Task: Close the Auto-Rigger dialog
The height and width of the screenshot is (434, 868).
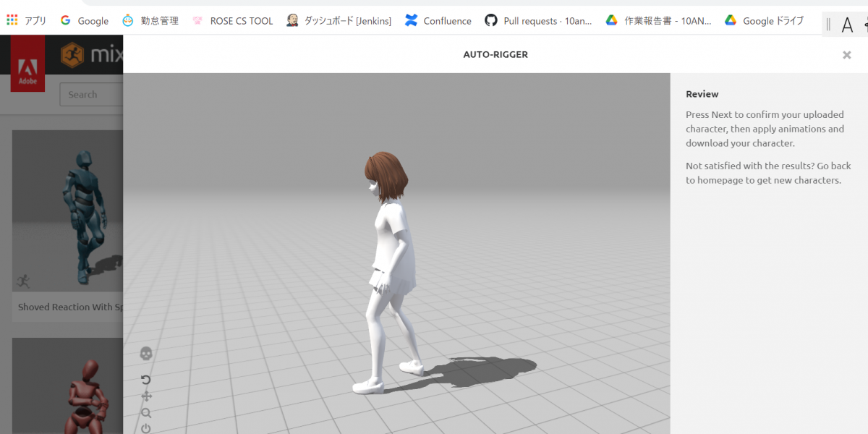Action: pos(846,55)
